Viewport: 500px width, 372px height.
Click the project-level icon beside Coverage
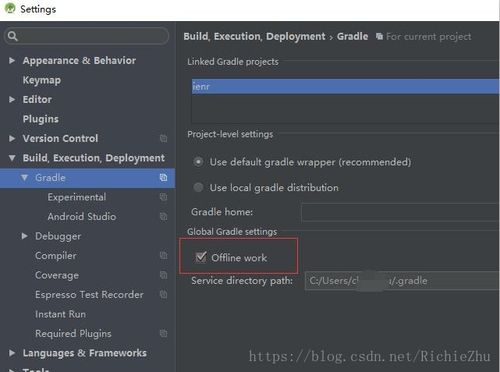pos(163,275)
